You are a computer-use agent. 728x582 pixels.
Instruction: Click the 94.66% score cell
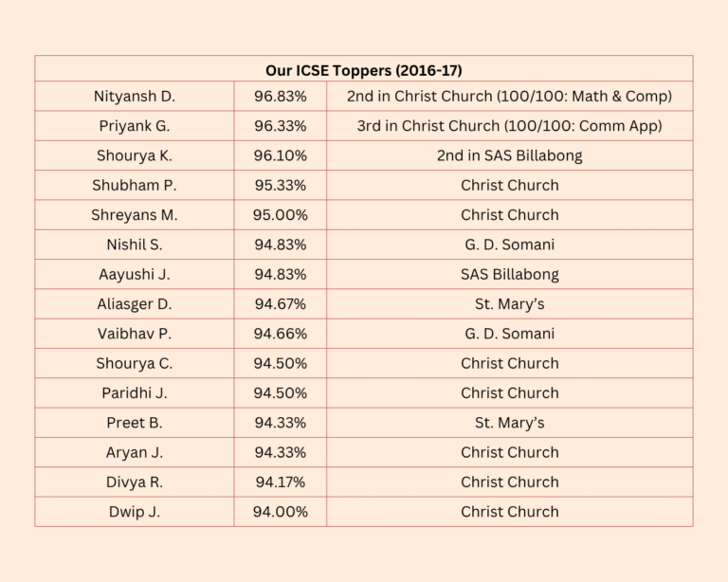point(280,334)
